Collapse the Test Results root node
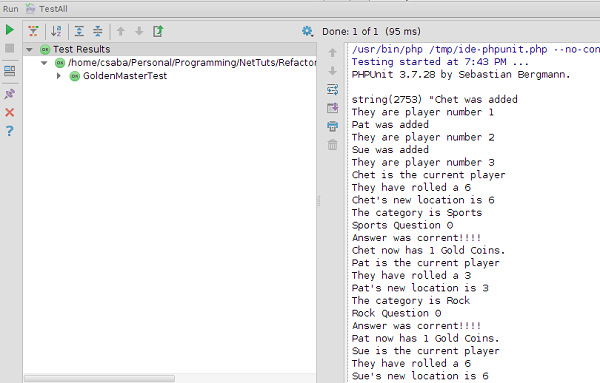Viewport: 600px width, 383px height. coord(29,49)
